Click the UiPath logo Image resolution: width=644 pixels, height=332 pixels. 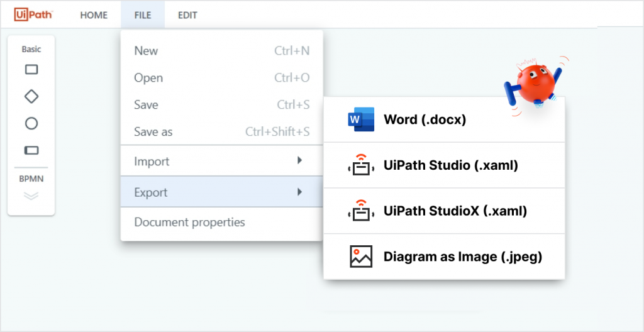34,15
